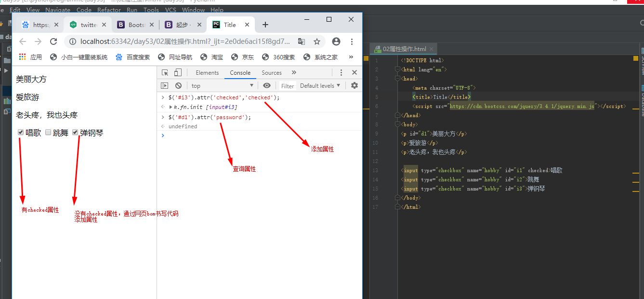This screenshot has height=299, width=644.
Task: Open the Default levels log dropdown
Action: [320, 85]
